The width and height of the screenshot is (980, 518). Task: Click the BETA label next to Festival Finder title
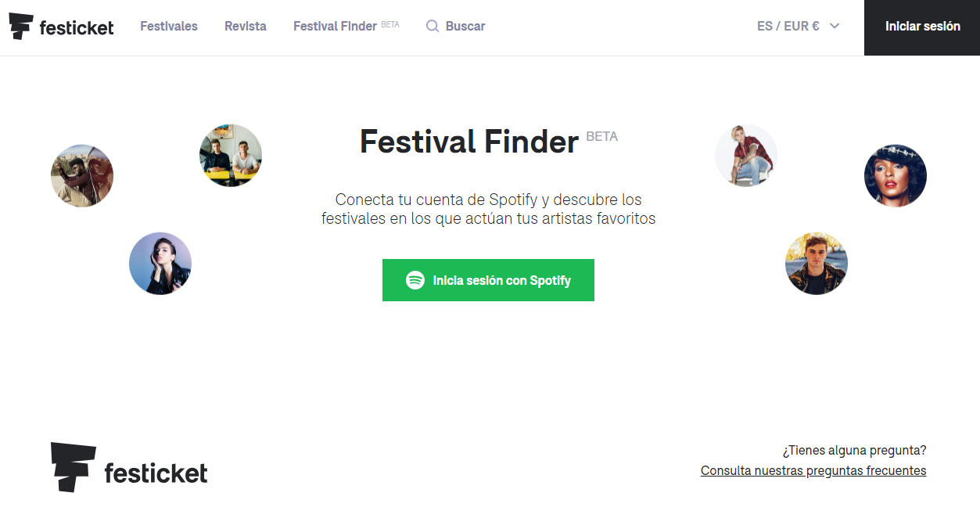click(x=601, y=136)
